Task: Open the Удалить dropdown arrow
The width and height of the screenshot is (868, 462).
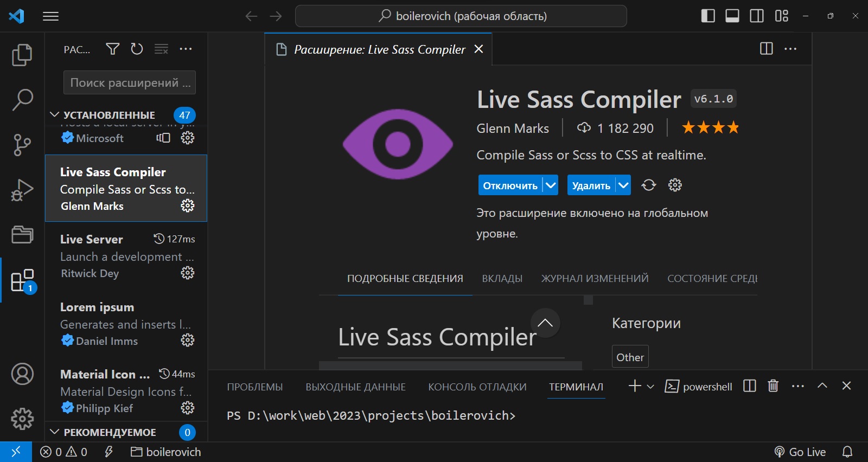Action: click(x=623, y=185)
